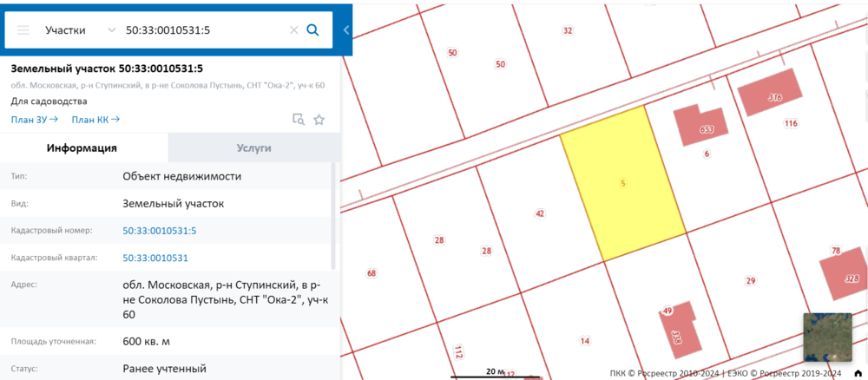The width and height of the screenshot is (868, 380).
Task: Click the home icon in map corner
Action: pyautogui.click(x=858, y=373)
